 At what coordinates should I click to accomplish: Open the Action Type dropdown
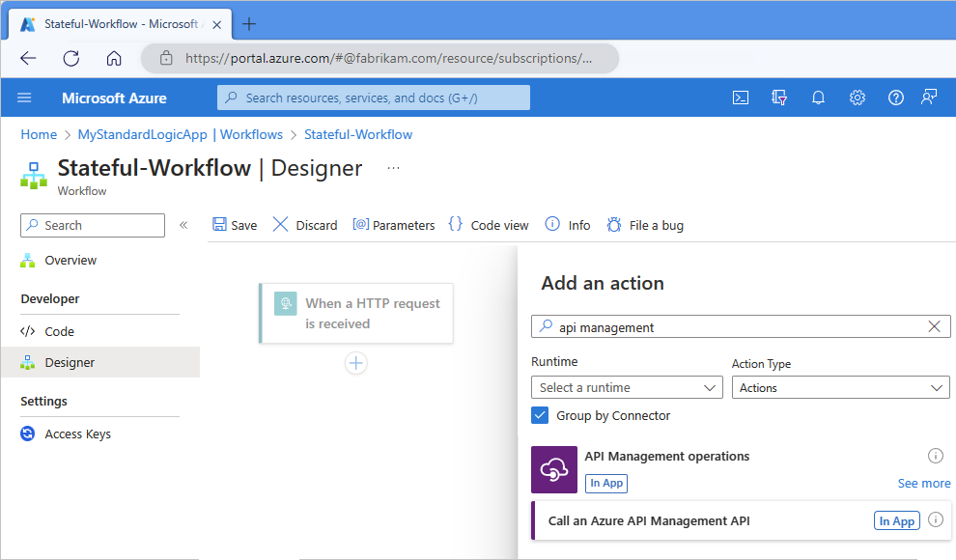tap(841, 387)
